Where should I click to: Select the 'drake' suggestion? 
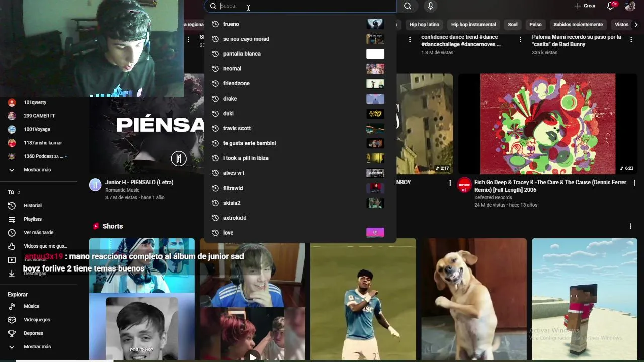pos(300,99)
